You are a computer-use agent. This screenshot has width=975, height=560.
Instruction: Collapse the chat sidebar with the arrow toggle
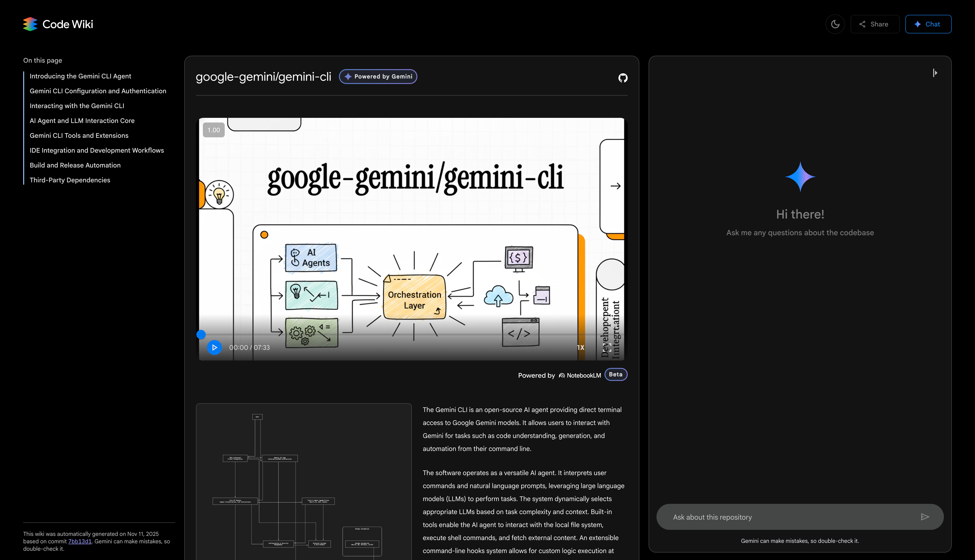coord(935,72)
